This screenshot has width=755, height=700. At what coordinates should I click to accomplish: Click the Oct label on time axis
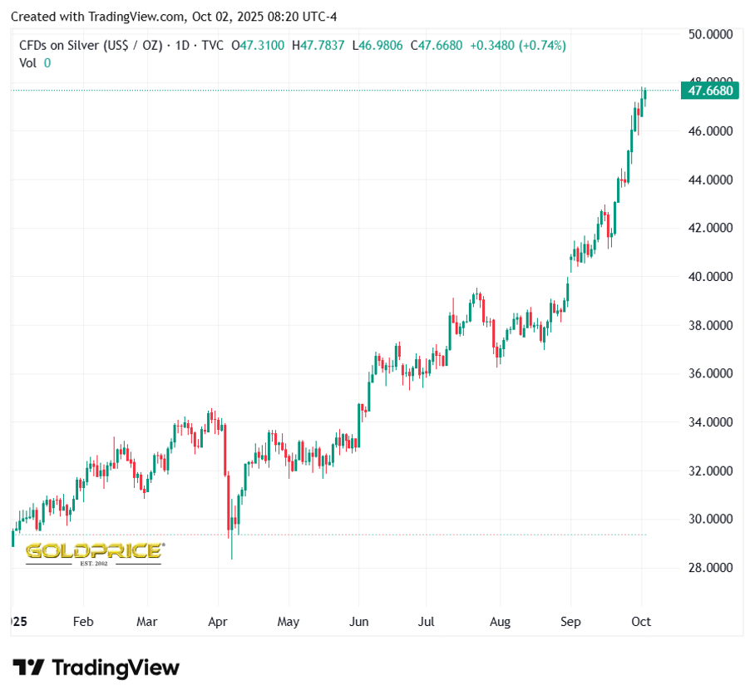641,622
